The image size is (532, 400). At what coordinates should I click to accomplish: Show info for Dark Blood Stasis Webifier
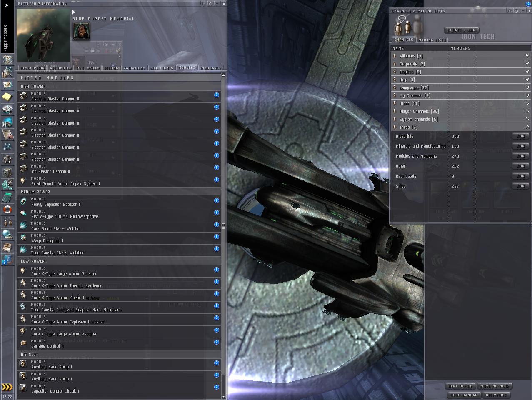217,225
